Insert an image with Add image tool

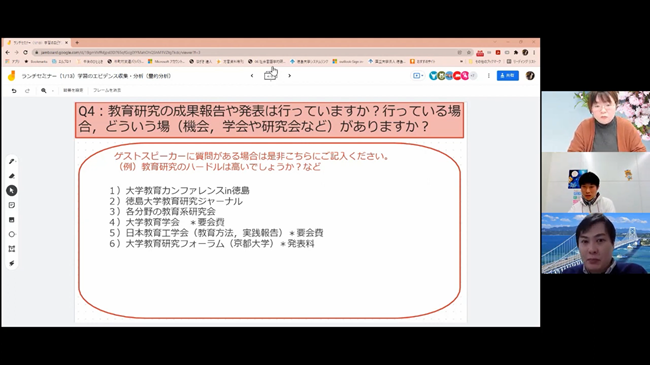pyautogui.click(x=12, y=220)
